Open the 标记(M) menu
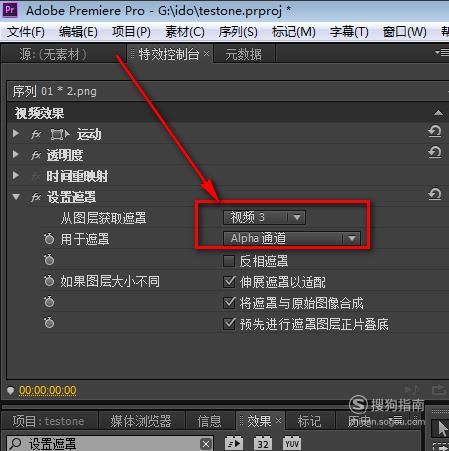Image resolution: width=449 pixels, height=451 pixels. (294, 32)
